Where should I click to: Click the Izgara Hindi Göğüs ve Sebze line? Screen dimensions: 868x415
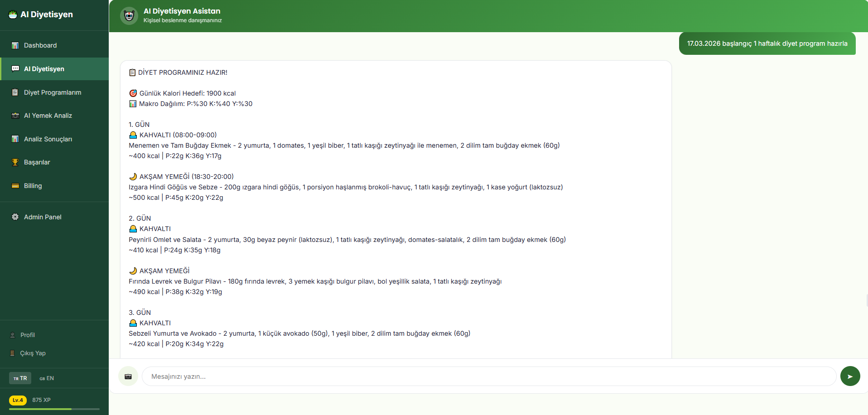point(346,187)
